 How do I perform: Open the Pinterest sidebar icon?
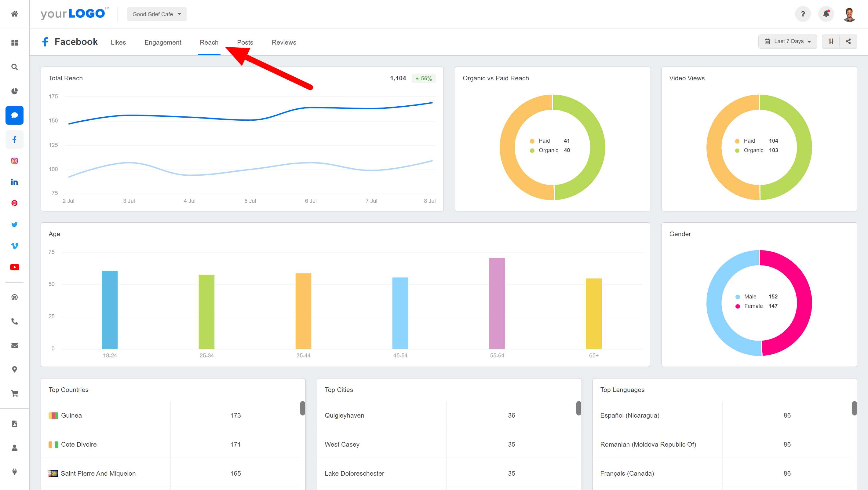tap(14, 203)
